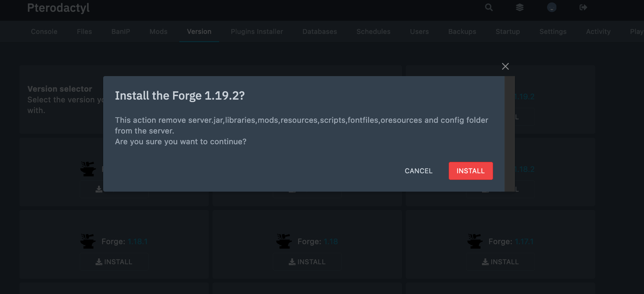Click the Forge 1.18 anvil icon
Screen dimensions: 644x294
284,241
